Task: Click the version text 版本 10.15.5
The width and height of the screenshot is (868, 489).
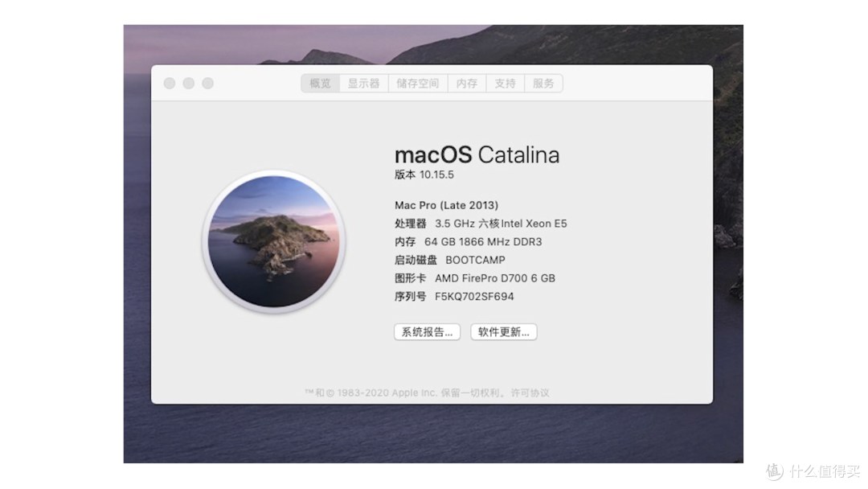Action: coord(424,175)
